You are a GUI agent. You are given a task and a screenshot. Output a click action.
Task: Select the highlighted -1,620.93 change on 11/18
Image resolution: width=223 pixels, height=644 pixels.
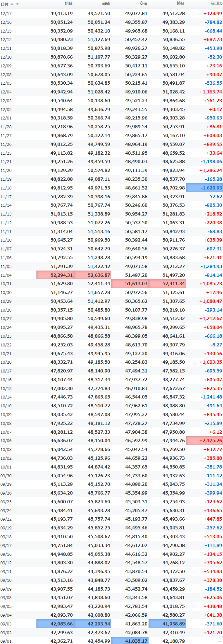[x=204, y=188]
